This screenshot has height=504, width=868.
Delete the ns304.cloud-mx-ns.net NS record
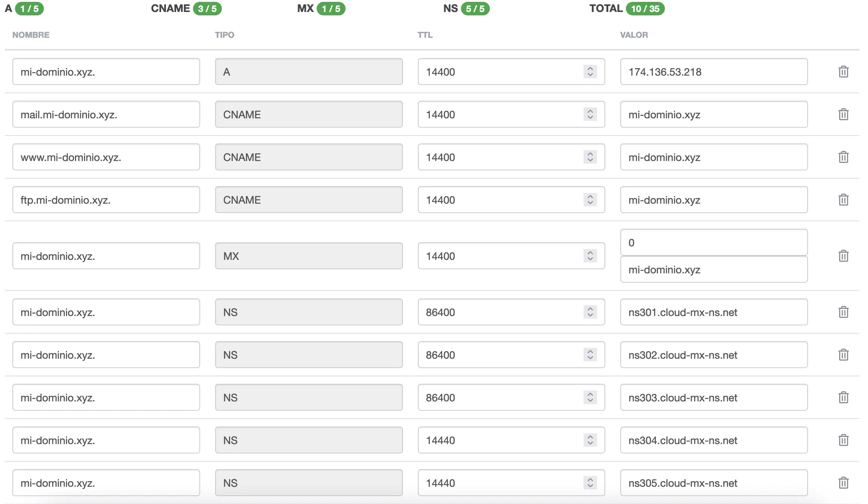(x=843, y=440)
